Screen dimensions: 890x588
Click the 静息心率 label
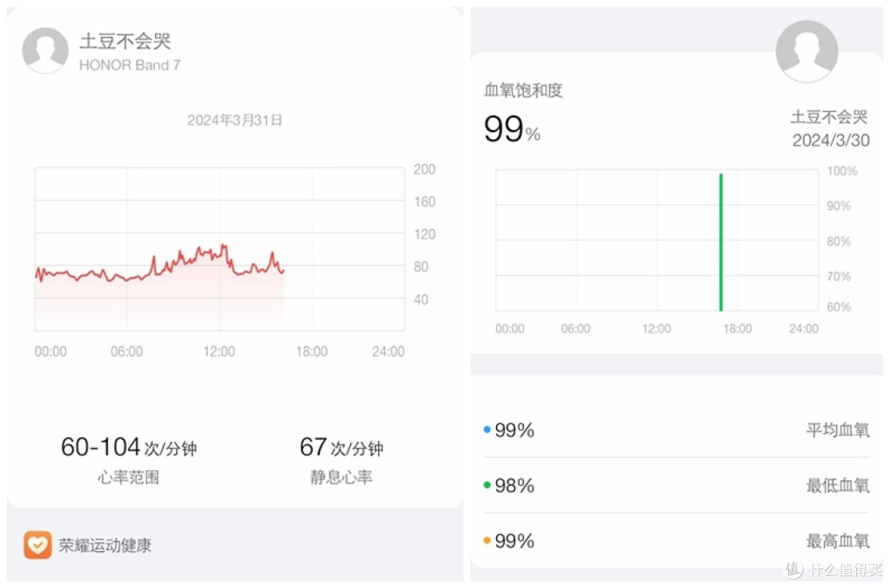coord(341,477)
